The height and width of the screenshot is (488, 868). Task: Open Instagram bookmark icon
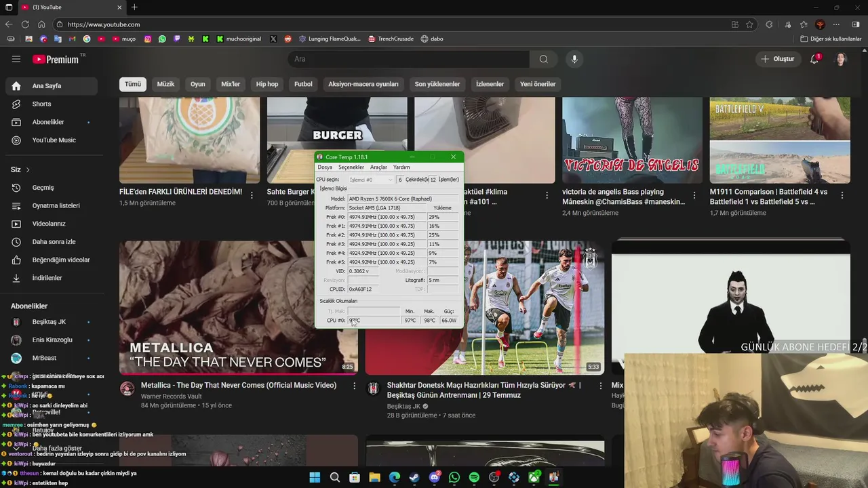147,39
